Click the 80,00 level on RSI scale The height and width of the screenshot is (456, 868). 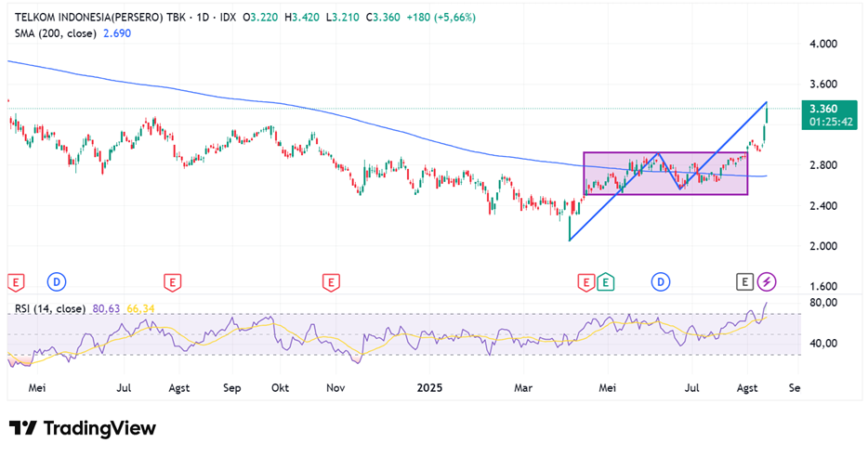[x=823, y=303]
